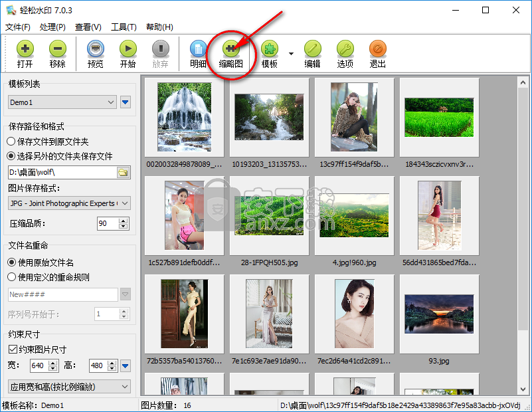Viewport: 532px width, 412px height.
Task: Select the portrait thumbnail 7ec2d64a41cd2c891…
Action: point(354,314)
